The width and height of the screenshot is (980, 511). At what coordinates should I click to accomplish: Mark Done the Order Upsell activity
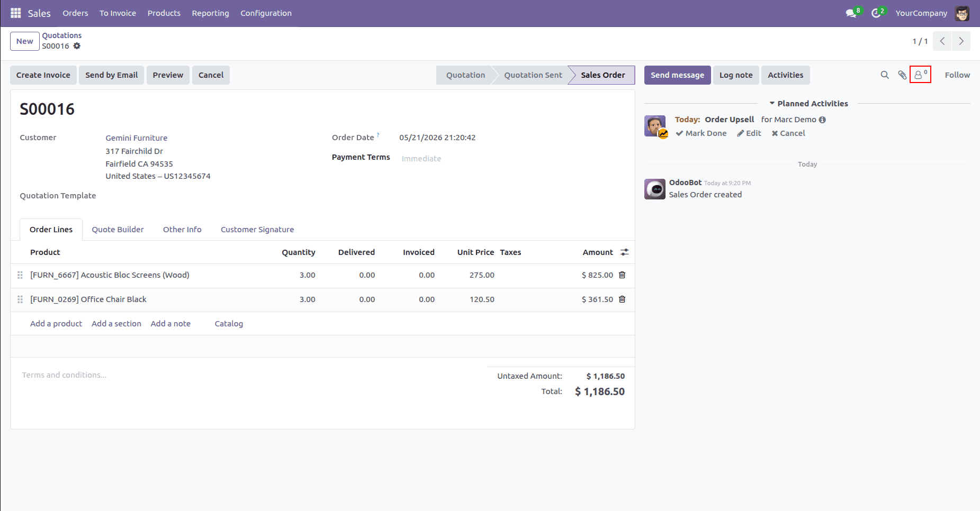(x=701, y=133)
